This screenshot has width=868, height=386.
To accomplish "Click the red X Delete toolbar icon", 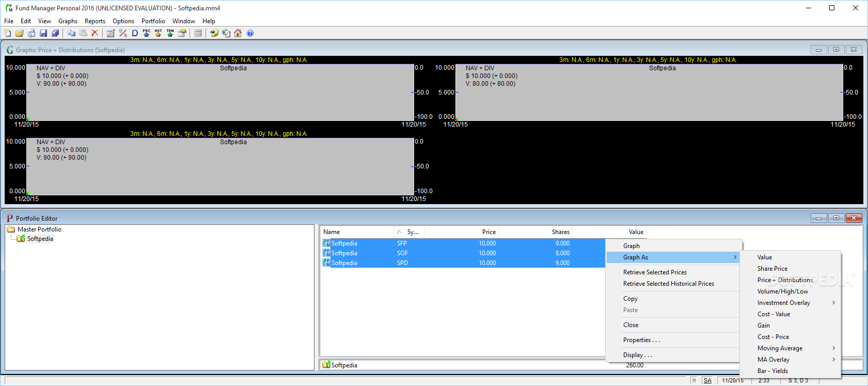I will click(x=94, y=33).
